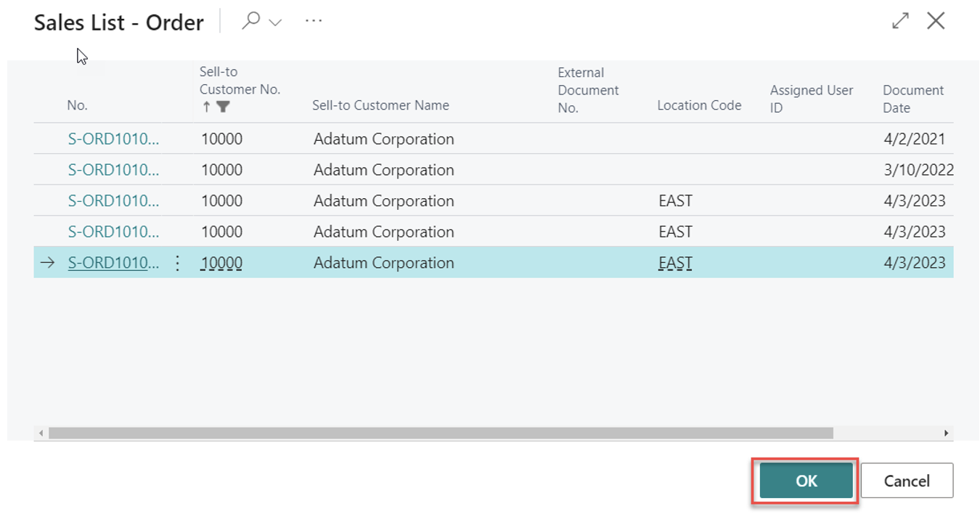The height and width of the screenshot is (517, 980).
Task: Open the search magnifier icon
Action: pos(249,20)
